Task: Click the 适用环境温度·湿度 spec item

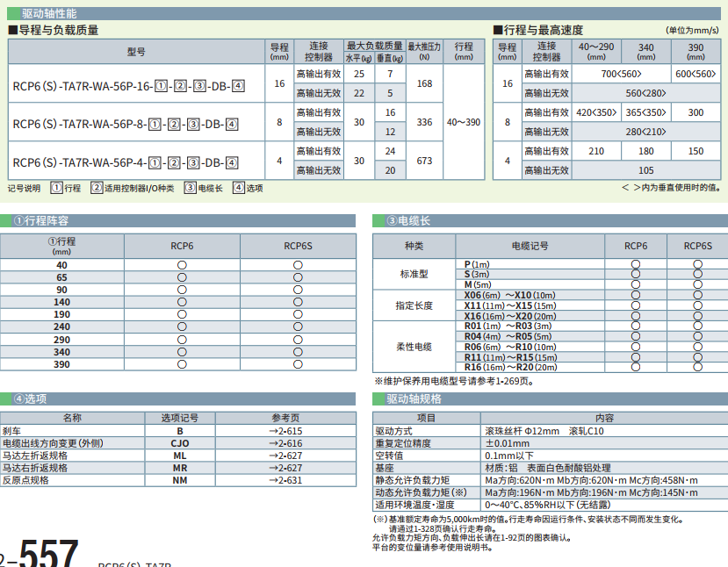Action: click(415, 505)
